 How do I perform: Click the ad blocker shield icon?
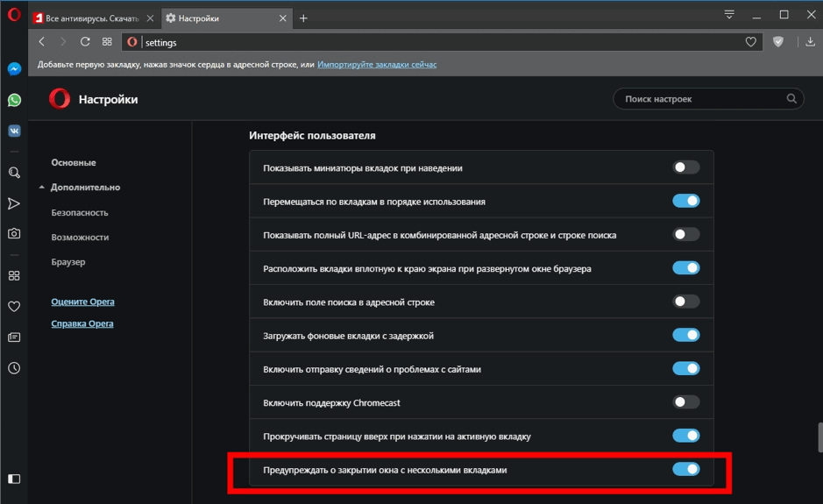coord(777,41)
